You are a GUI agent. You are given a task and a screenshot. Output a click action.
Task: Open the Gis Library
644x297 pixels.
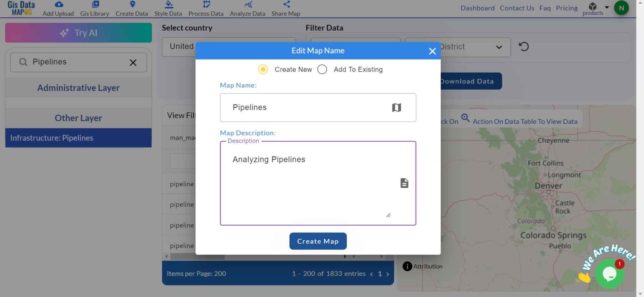click(x=95, y=9)
